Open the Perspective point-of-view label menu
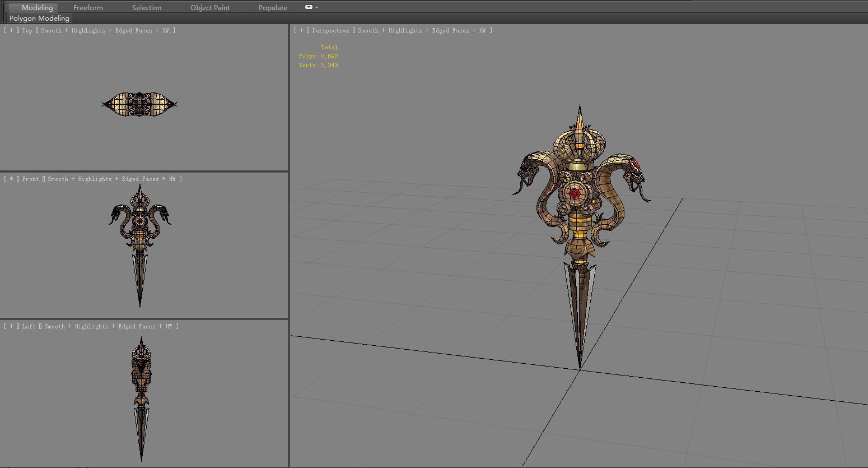This screenshot has height=468, width=868. point(330,30)
